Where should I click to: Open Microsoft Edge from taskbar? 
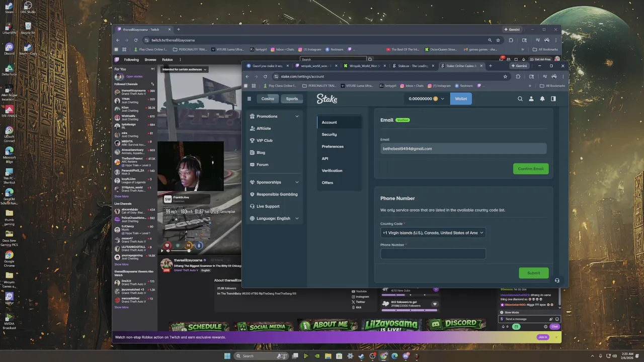(394, 356)
